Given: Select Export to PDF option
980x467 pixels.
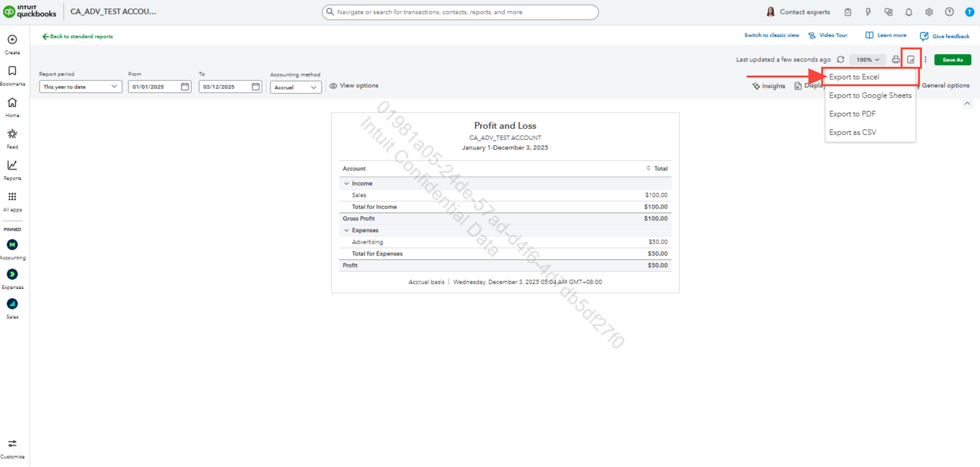Looking at the screenshot, I should (852, 114).
